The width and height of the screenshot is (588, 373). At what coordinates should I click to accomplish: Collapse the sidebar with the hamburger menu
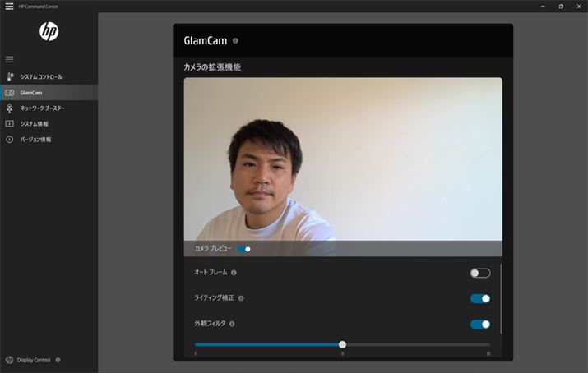[10, 59]
